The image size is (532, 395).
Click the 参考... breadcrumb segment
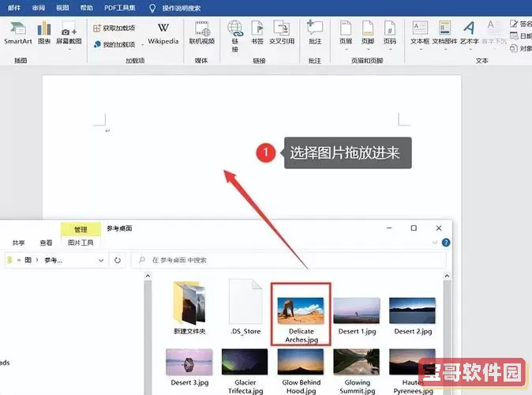tap(53, 261)
